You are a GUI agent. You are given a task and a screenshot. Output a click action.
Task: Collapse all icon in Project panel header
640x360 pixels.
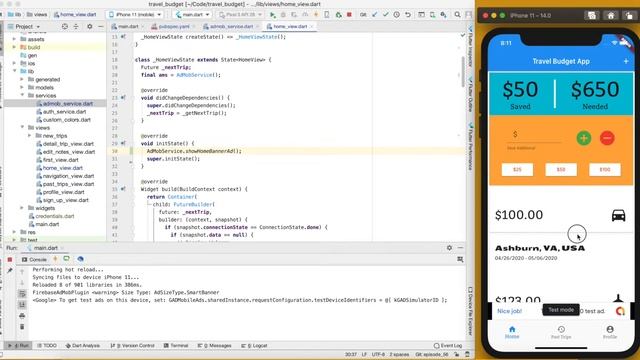[x=76, y=27]
